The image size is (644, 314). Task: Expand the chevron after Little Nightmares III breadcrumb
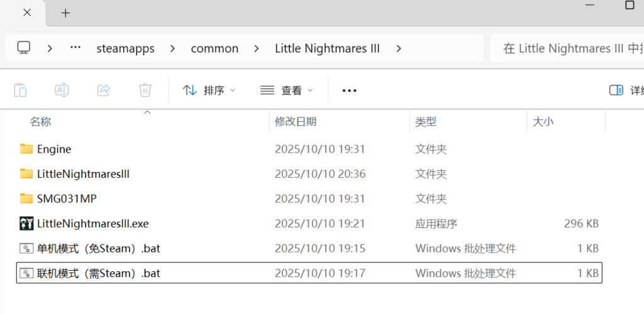point(398,48)
